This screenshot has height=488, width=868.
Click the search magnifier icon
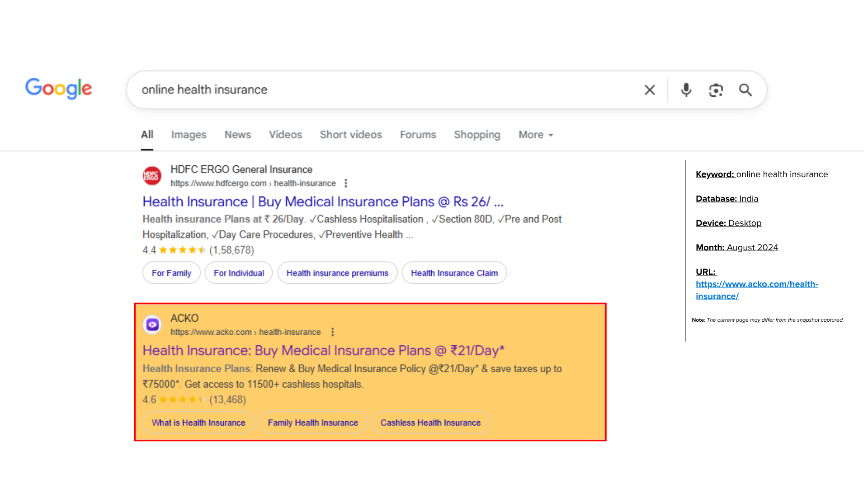(x=745, y=90)
